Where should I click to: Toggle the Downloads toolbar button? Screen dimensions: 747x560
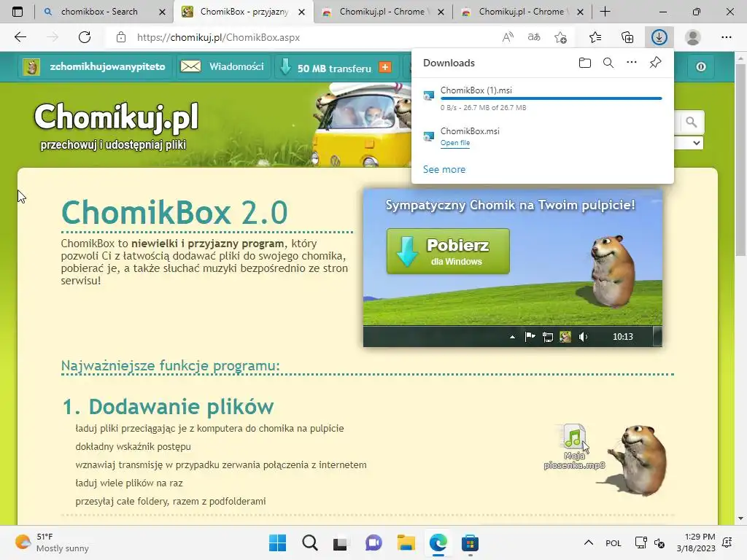click(659, 37)
